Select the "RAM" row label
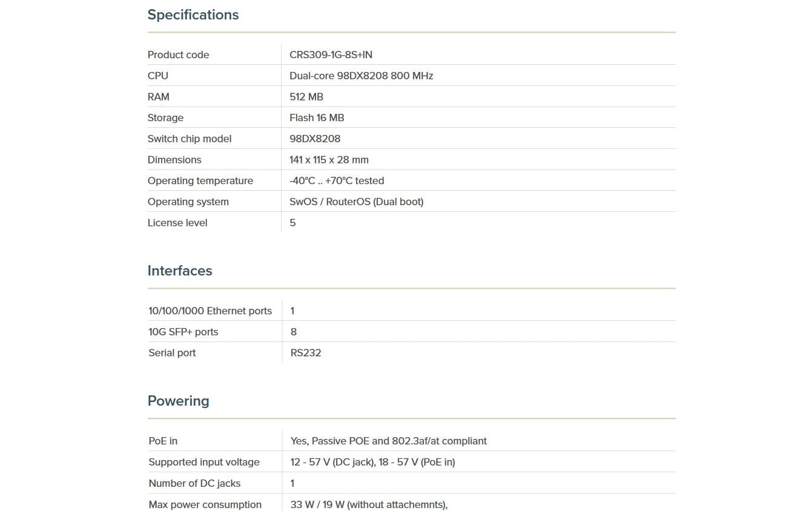 coord(159,97)
